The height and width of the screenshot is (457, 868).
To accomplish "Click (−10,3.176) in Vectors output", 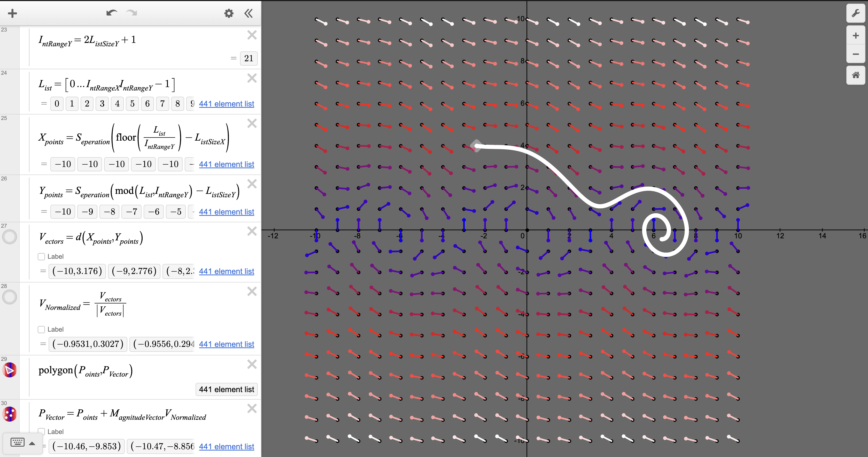I will (x=77, y=271).
